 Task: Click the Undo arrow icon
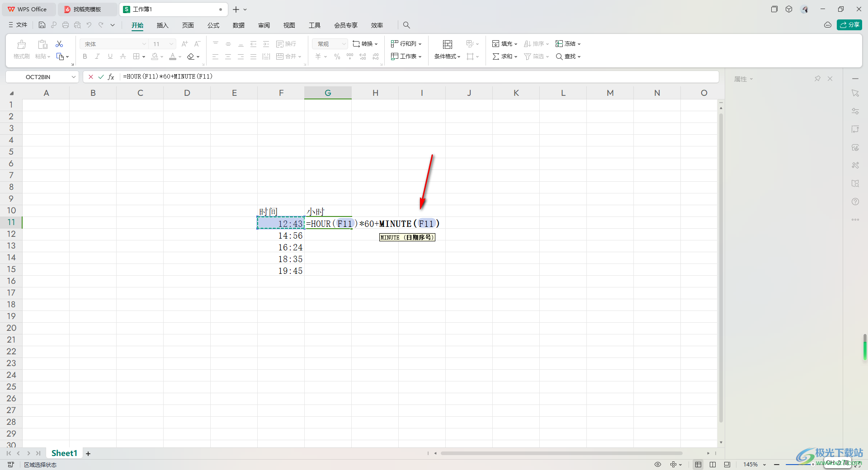(89, 25)
